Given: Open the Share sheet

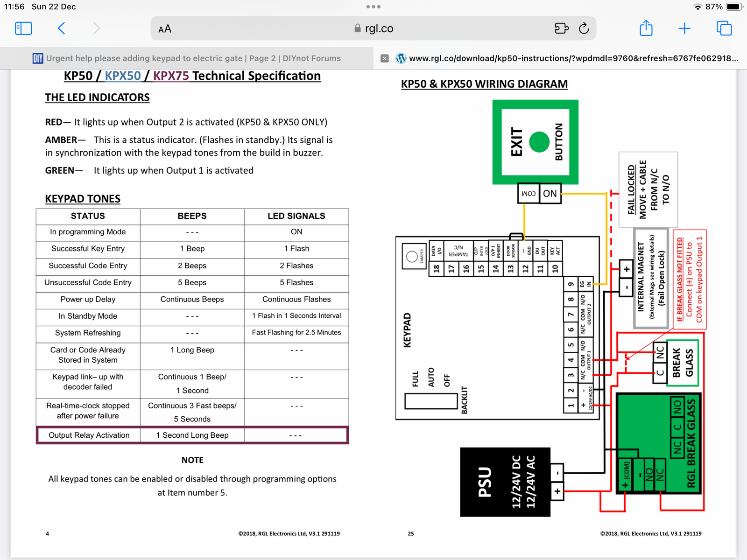Looking at the screenshot, I should pyautogui.click(x=646, y=28).
